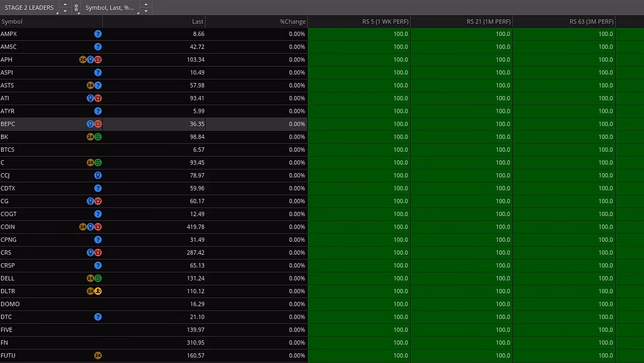This screenshot has width=644, height=363.
Task: Sort by the %Change column header
Action: pyautogui.click(x=292, y=21)
